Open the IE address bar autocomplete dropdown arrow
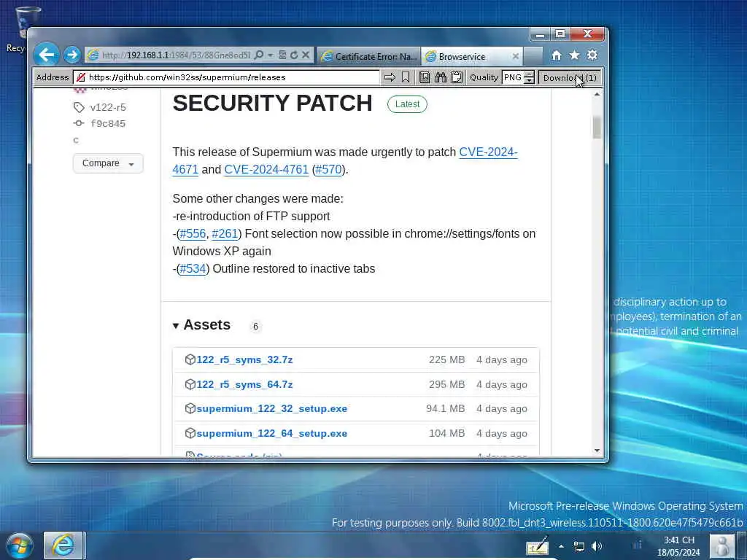This screenshot has width=747, height=560. pos(270,55)
